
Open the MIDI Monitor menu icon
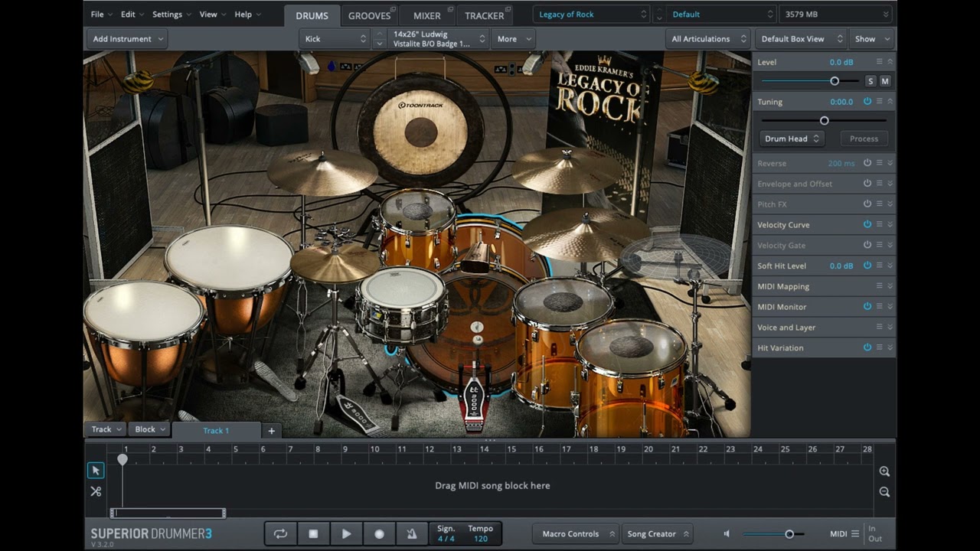point(879,306)
